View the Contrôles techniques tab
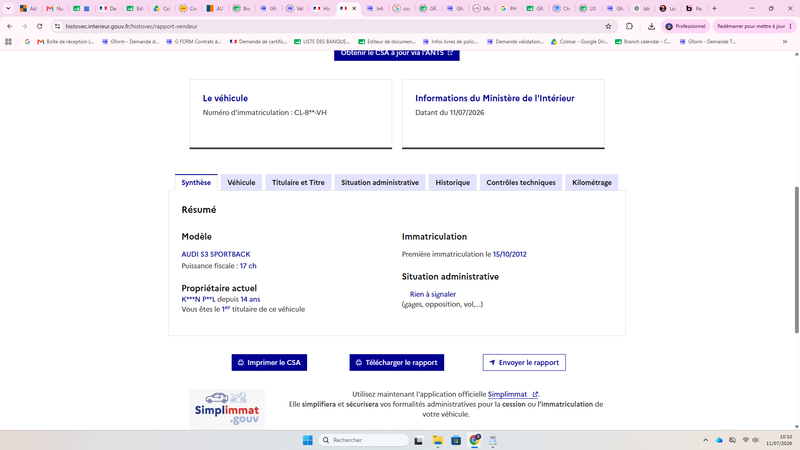This screenshot has height=450, width=800. (x=521, y=183)
